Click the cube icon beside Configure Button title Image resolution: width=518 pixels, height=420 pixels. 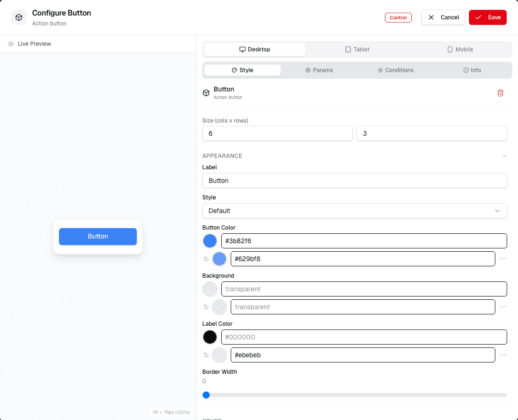click(19, 17)
